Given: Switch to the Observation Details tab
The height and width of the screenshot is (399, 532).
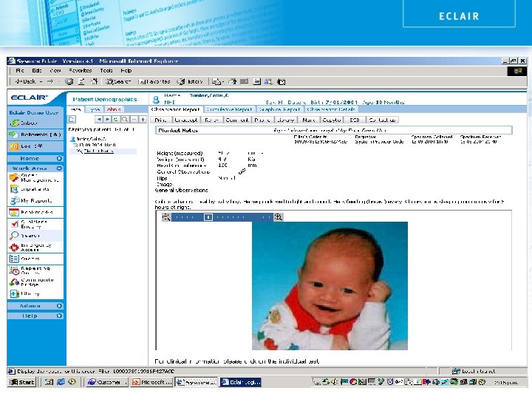Looking at the screenshot, I should pos(331,109).
